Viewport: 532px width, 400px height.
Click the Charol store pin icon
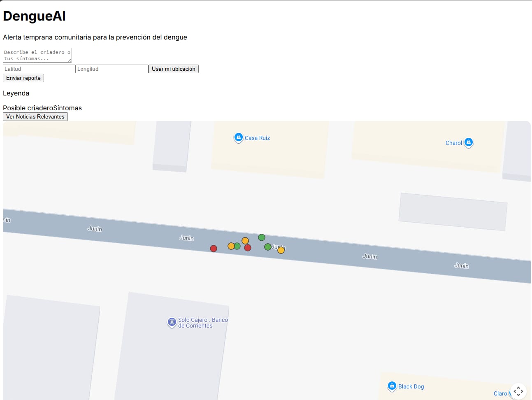(x=468, y=142)
